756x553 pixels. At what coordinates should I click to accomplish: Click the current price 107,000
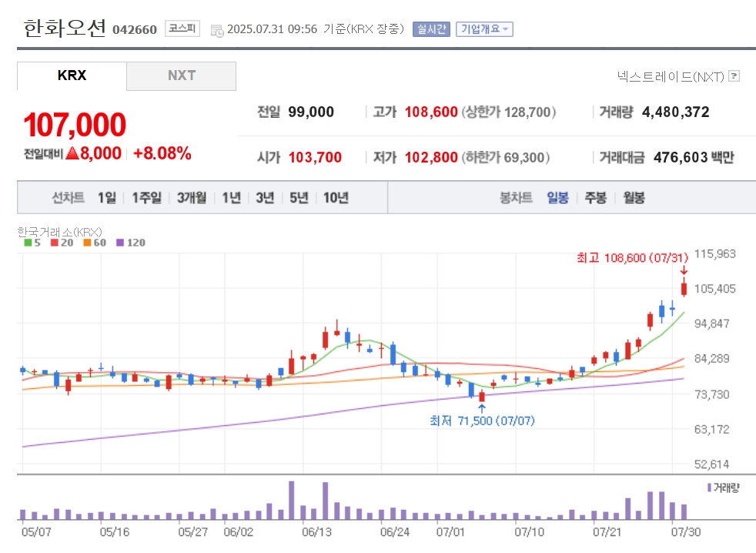coord(75,125)
